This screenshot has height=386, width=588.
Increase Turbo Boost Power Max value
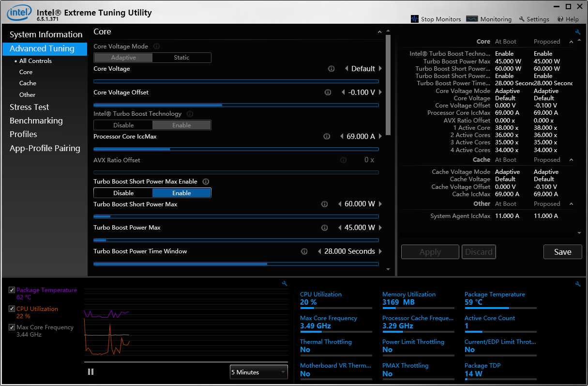(380, 228)
